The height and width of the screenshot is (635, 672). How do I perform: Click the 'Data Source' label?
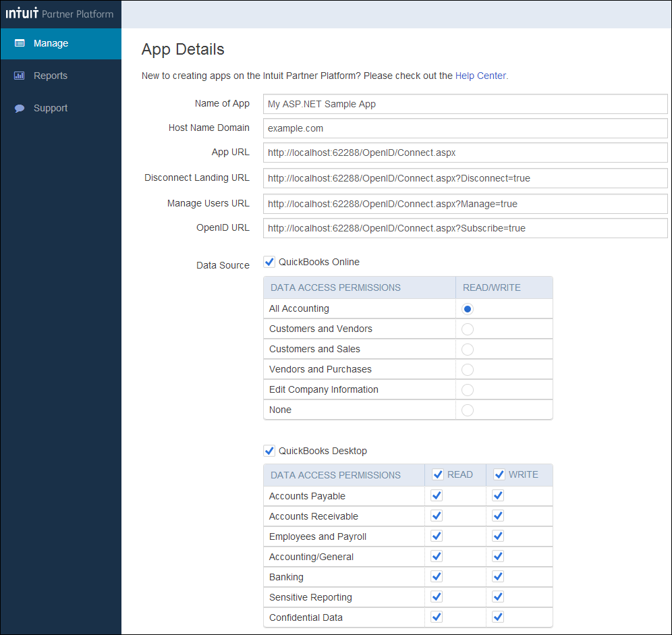(x=223, y=265)
